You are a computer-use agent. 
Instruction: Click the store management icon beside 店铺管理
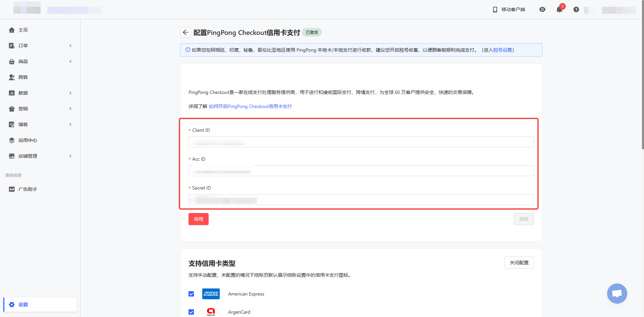coord(12,156)
